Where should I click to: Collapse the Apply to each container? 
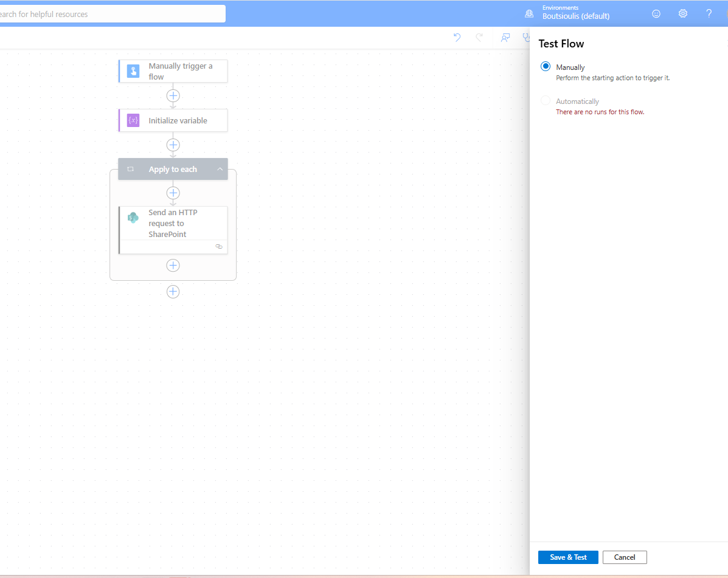[x=220, y=169]
